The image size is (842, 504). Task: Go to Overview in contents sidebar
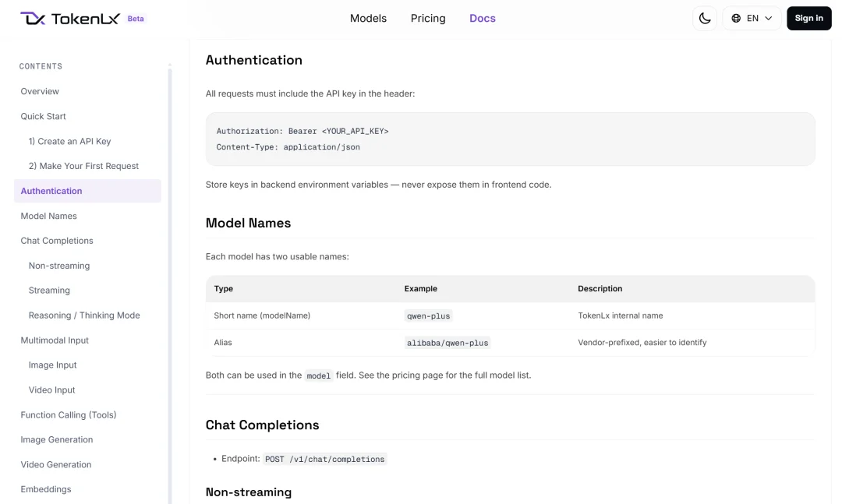(40, 91)
